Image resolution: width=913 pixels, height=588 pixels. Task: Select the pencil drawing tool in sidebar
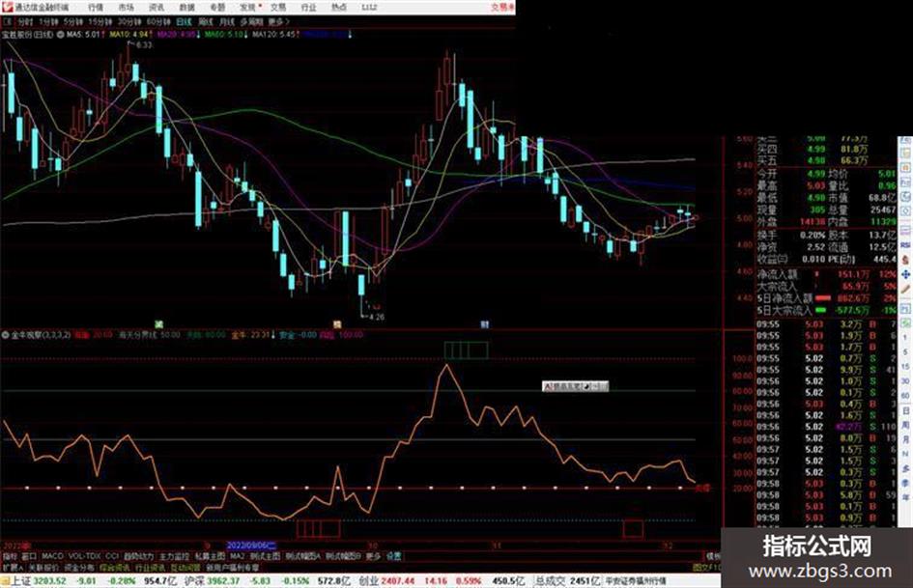[905, 290]
